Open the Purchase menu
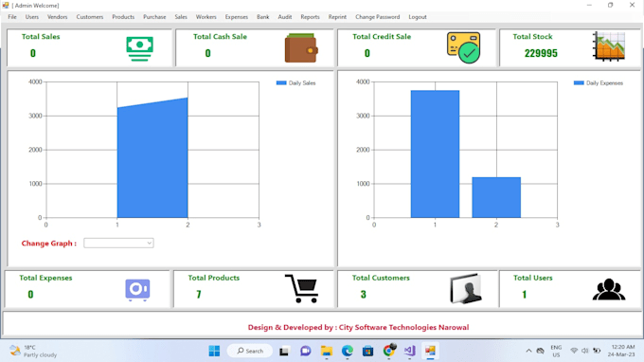644x362 pixels. (x=154, y=17)
